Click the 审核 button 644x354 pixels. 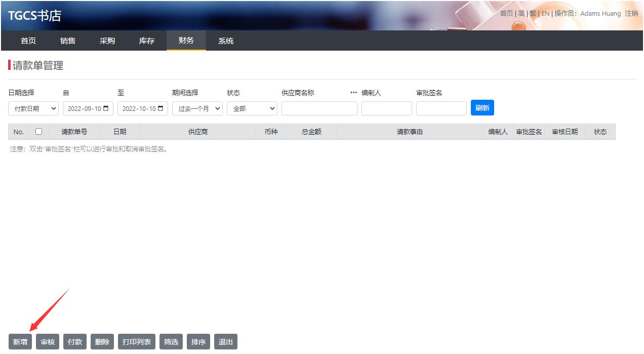(x=48, y=342)
